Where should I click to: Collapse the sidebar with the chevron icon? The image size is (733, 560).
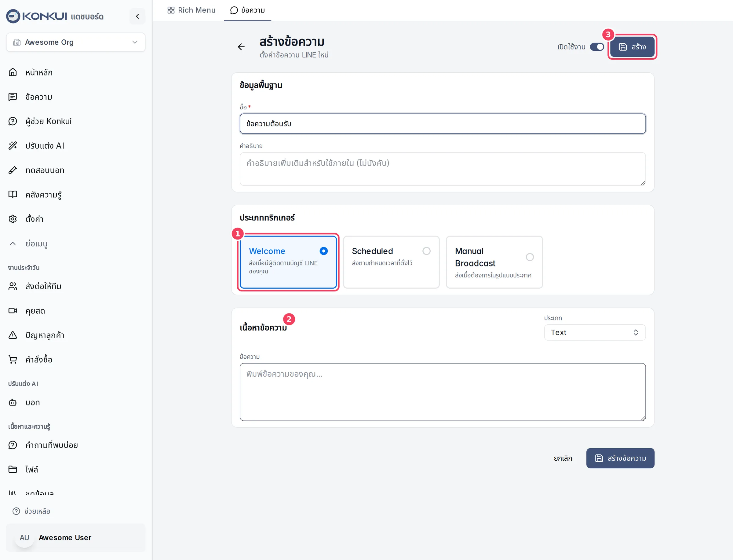click(x=137, y=16)
